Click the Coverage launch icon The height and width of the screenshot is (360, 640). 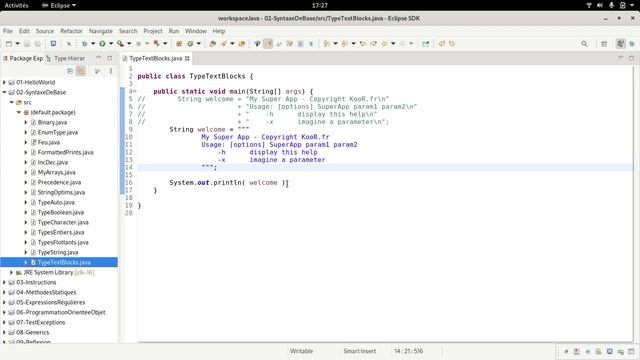[x=120, y=44]
